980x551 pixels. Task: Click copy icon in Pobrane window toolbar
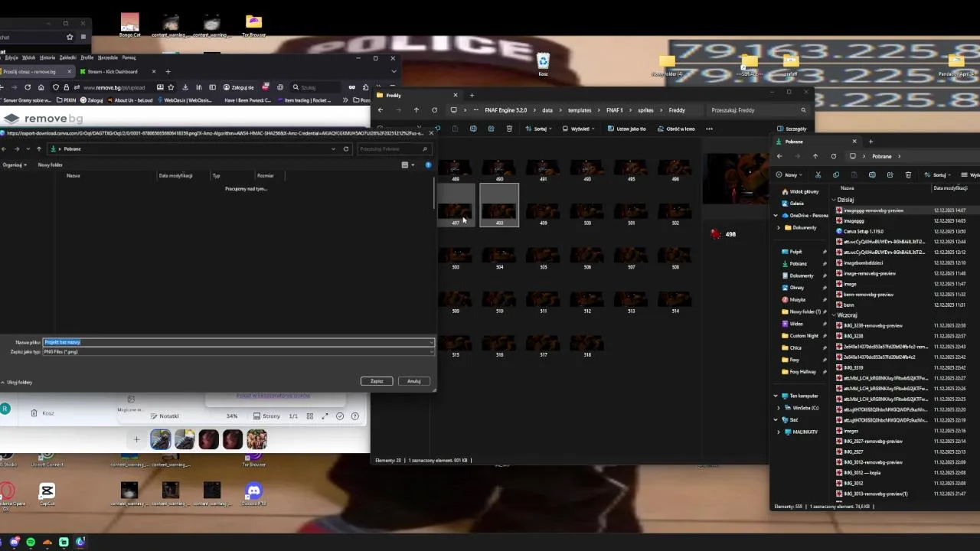point(836,175)
